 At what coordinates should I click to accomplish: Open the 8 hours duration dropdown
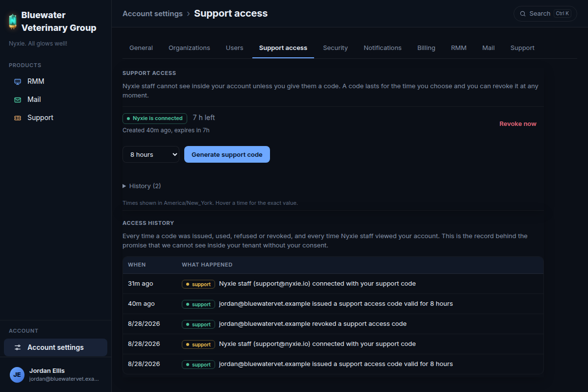151,154
